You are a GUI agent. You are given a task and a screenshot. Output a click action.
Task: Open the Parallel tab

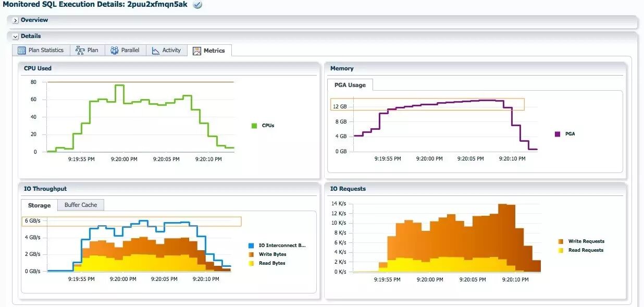(x=125, y=50)
